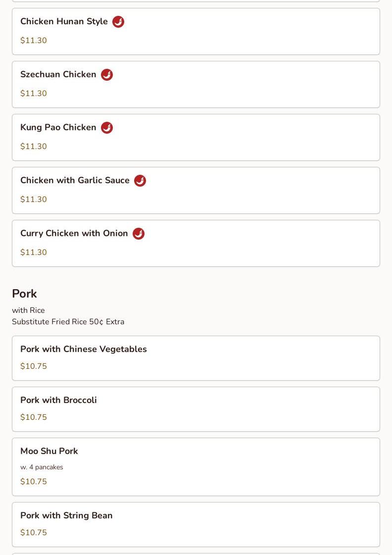Click 'Substitute Fried Rice 50¢ Extra' note
Viewport: 392px width, 555px height.
[x=68, y=322]
